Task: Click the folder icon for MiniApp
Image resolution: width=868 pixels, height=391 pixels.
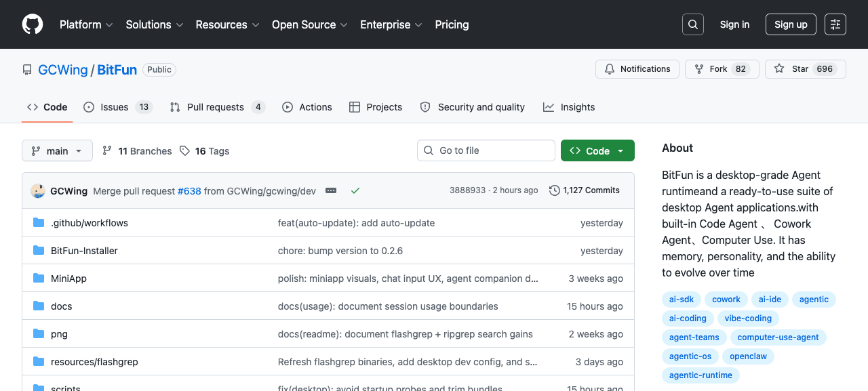Action: pos(39,279)
